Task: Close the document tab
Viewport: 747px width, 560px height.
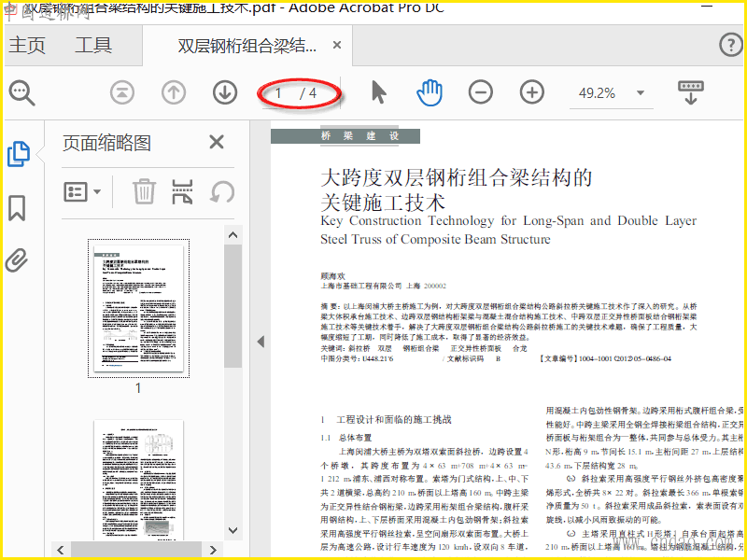Action: [x=337, y=45]
